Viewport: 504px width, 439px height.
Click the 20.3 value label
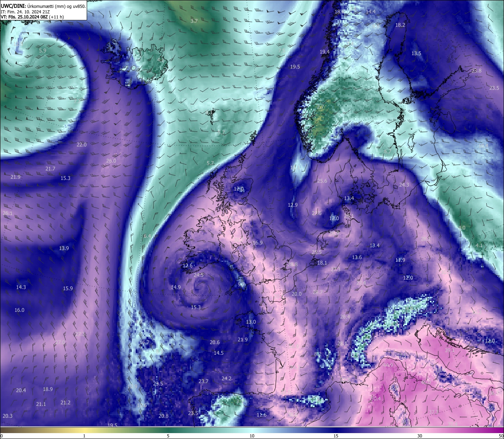(7, 416)
